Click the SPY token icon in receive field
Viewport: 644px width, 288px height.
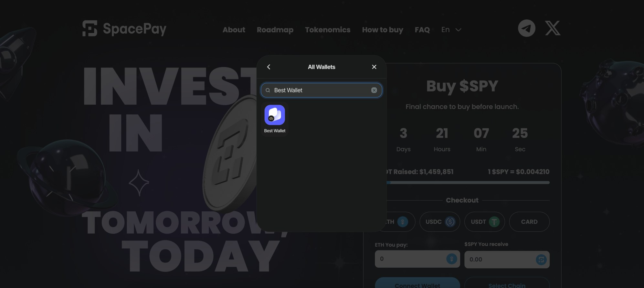coord(541,260)
